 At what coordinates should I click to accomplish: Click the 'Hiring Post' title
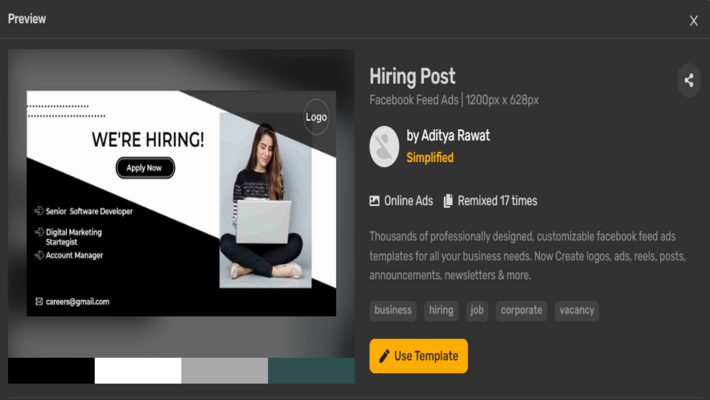[412, 76]
